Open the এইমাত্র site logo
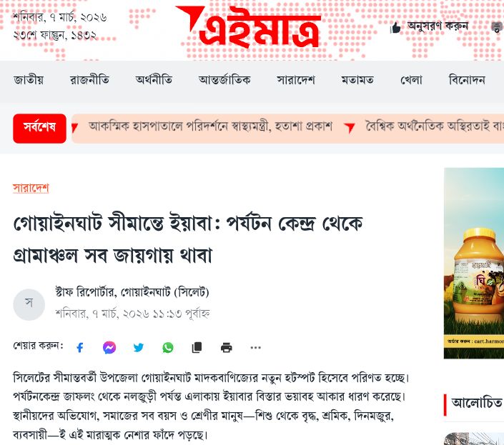 [x=249, y=27]
